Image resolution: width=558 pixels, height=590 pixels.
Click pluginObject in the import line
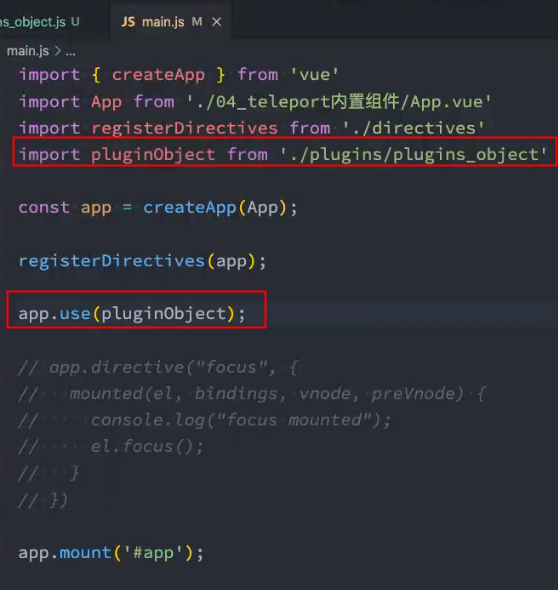[153, 155]
